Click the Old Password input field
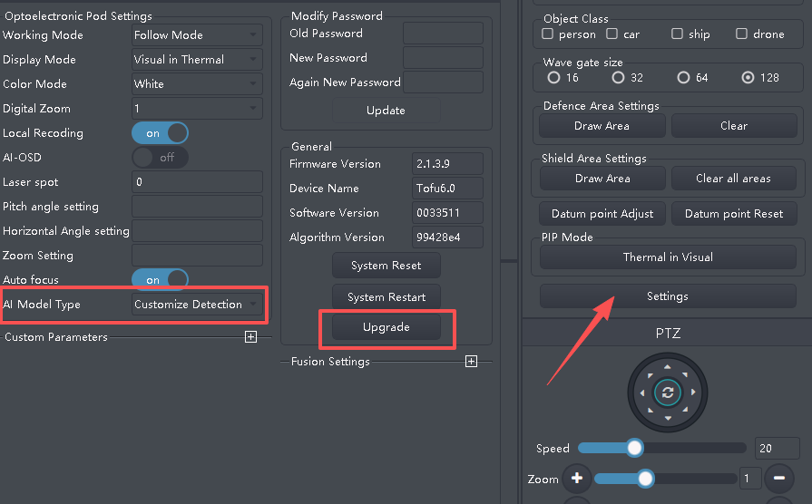The height and width of the screenshot is (504, 812). click(x=443, y=34)
